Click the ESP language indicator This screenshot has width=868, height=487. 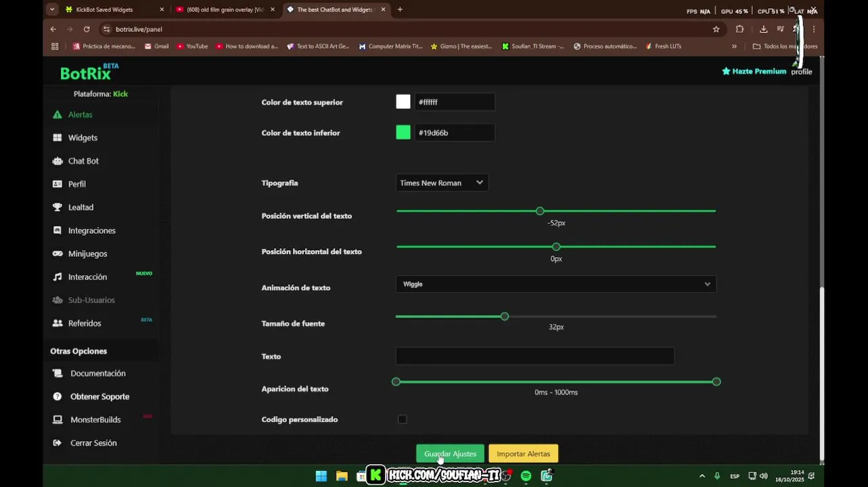(735, 476)
